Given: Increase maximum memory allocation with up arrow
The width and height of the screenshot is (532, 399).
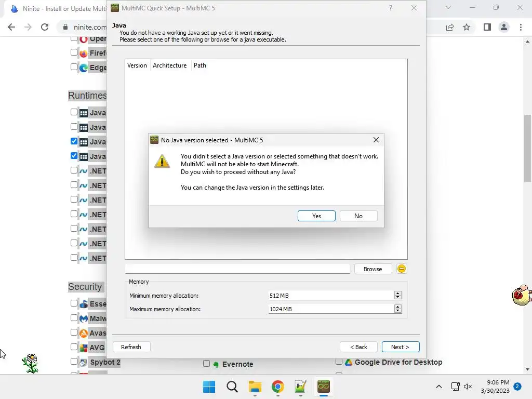Looking at the screenshot, I should coord(398,307).
